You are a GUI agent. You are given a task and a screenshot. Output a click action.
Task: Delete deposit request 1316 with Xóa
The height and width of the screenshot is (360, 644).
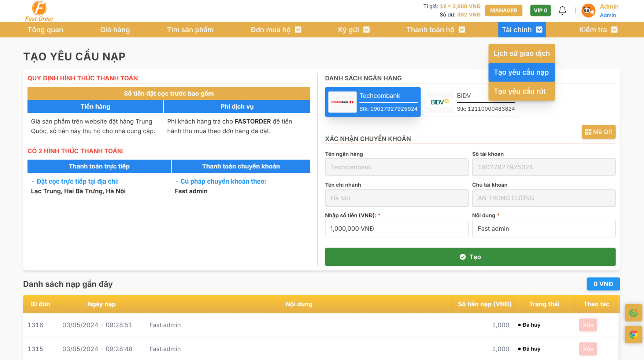coord(588,325)
